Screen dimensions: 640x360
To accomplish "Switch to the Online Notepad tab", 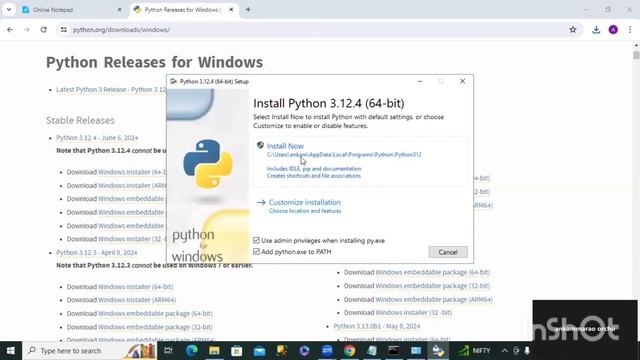I will [x=72, y=9].
